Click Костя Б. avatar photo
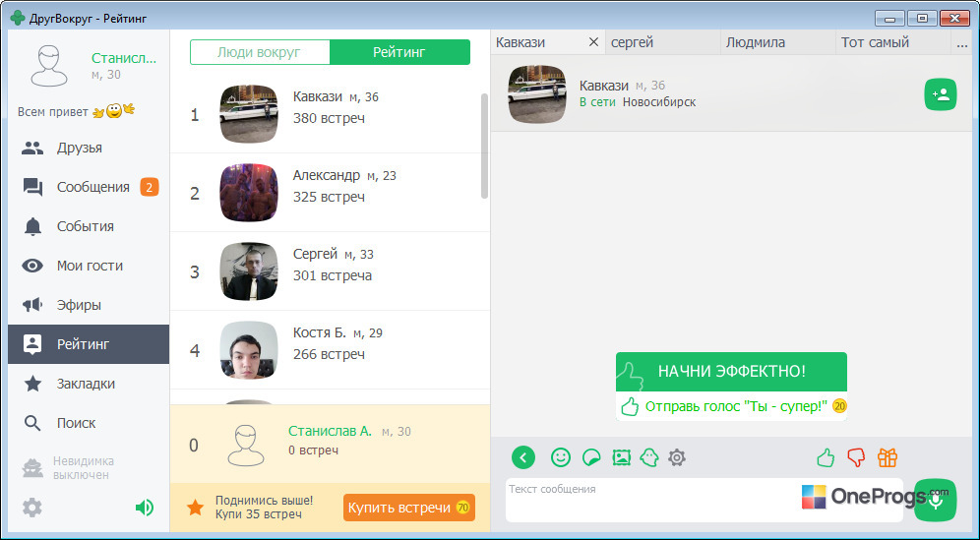 pos(249,350)
